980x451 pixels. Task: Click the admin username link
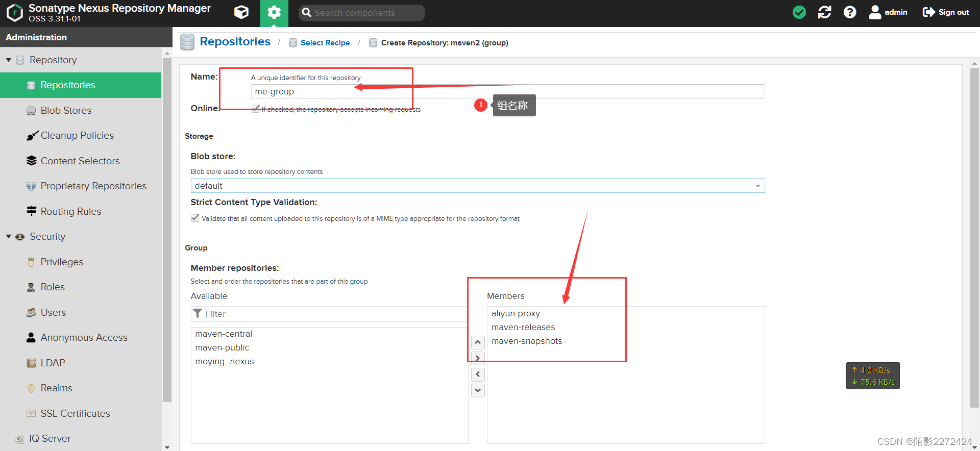point(896,12)
